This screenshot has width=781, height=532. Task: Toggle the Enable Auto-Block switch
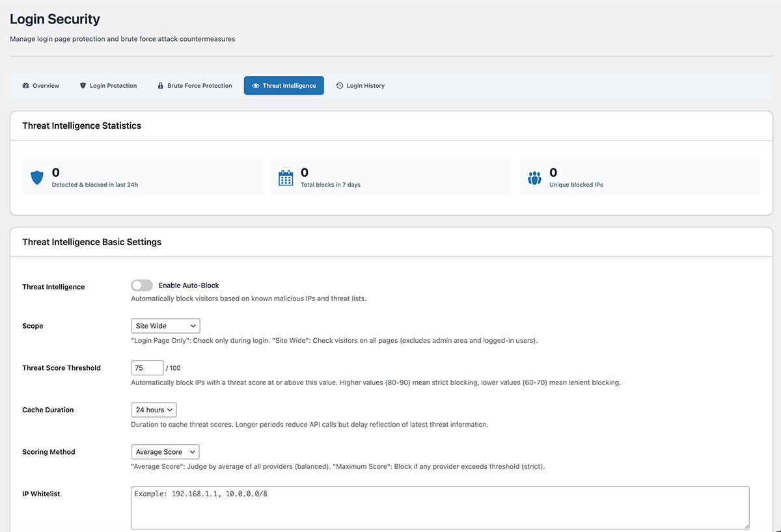click(142, 286)
